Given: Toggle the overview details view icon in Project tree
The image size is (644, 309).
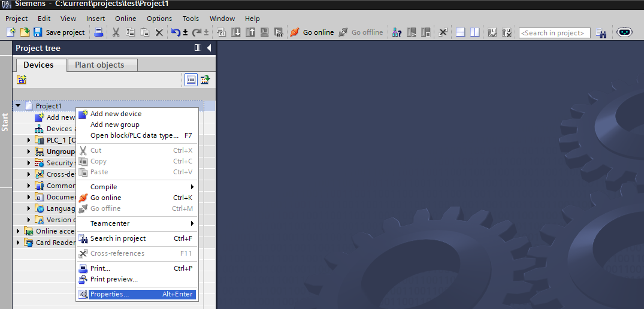Looking at the screenshot, I should click(x=191, y=80).
